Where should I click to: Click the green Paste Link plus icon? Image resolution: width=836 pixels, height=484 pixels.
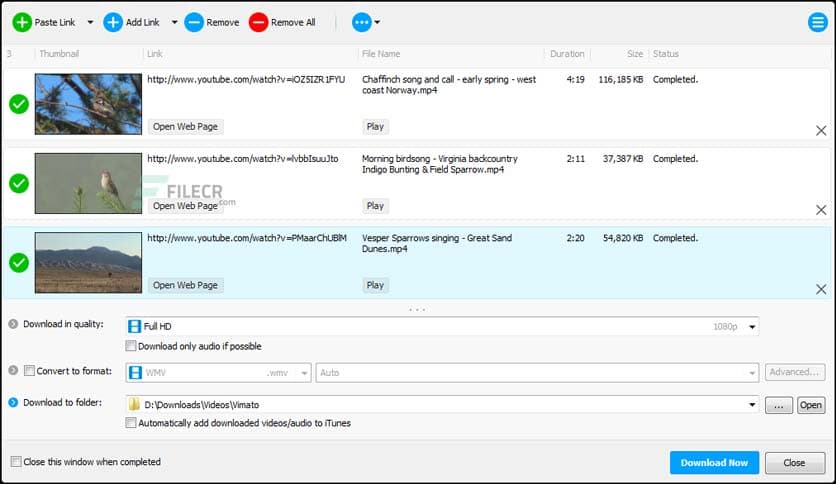(22, 22)
